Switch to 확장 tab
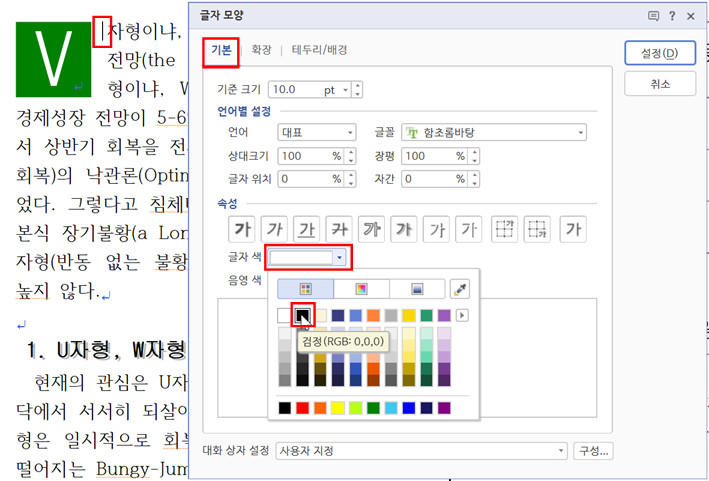Image resolution: width=709 pixels, height=481 pixels. click(262, 50)
